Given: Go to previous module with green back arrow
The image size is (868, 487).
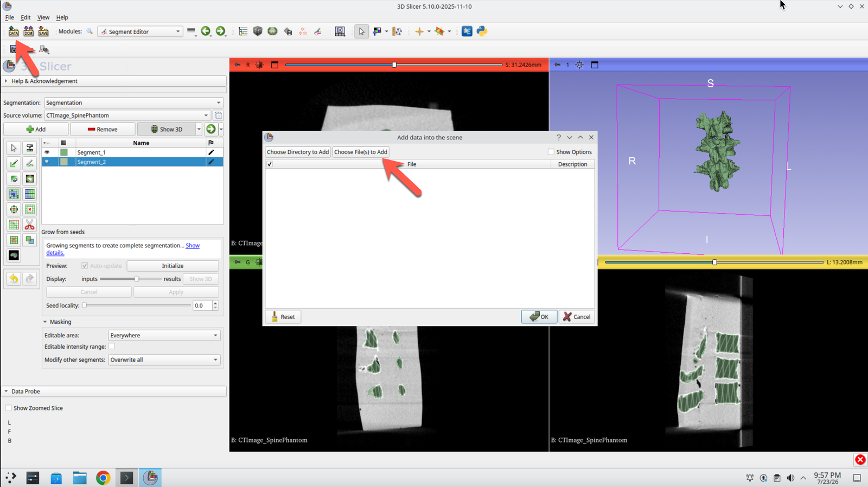Looking at the screenshot, I should [x=206, y=31].
